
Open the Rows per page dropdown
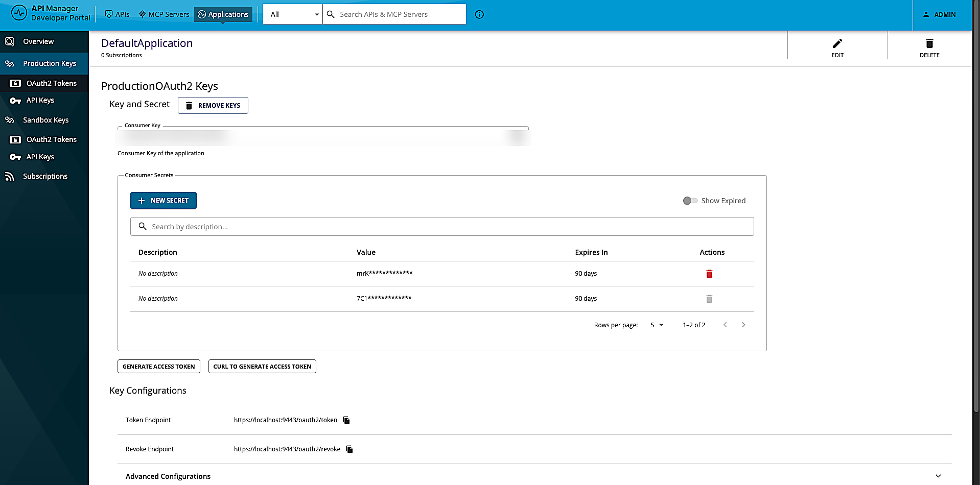pyautogui.click(x=657, y=325)
